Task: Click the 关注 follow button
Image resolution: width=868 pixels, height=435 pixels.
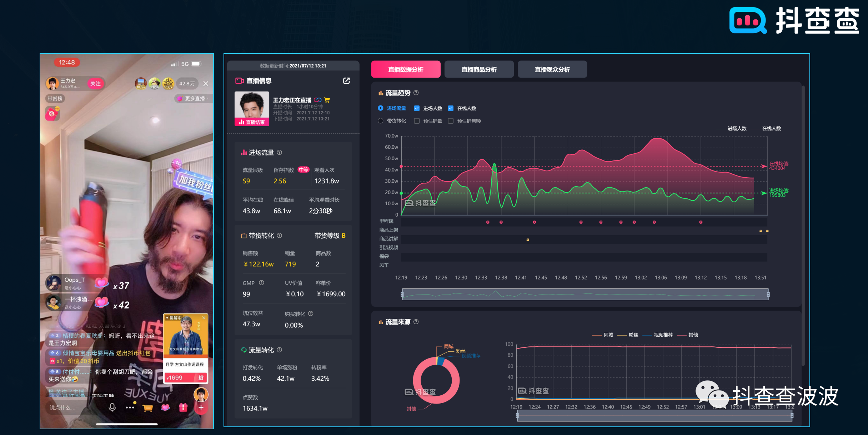Action: click(95, 83)
